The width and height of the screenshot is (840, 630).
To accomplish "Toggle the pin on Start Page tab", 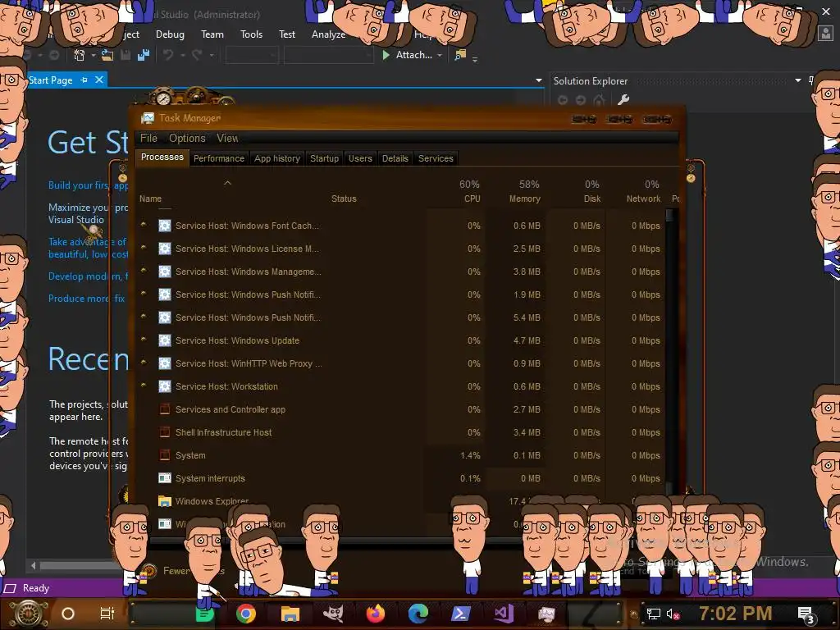I will [84, 80].
